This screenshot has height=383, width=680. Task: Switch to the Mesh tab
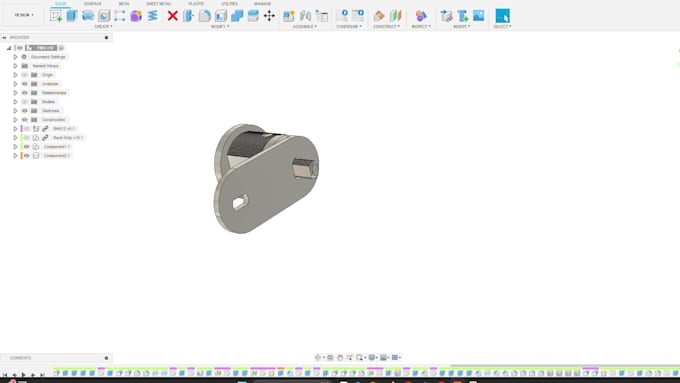(x=124, y=3)
